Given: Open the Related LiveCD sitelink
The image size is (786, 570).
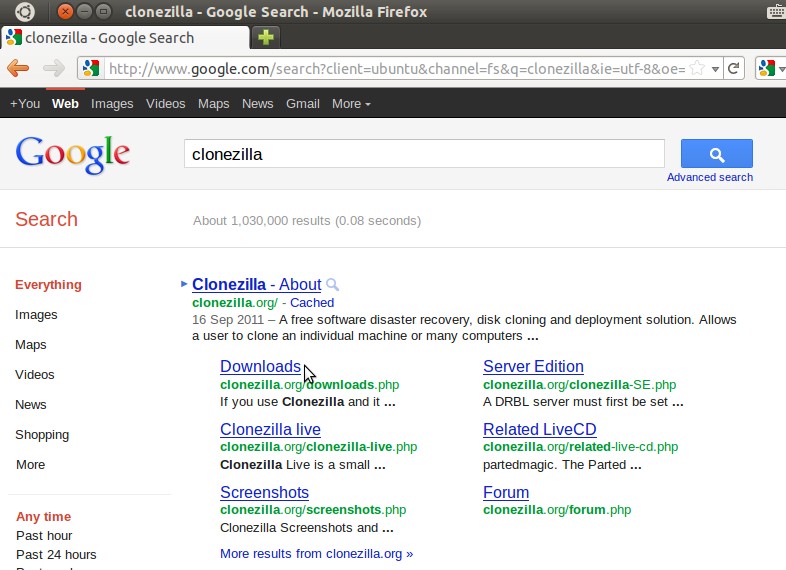Looking at the screenshot, I should tap(539, 430).
